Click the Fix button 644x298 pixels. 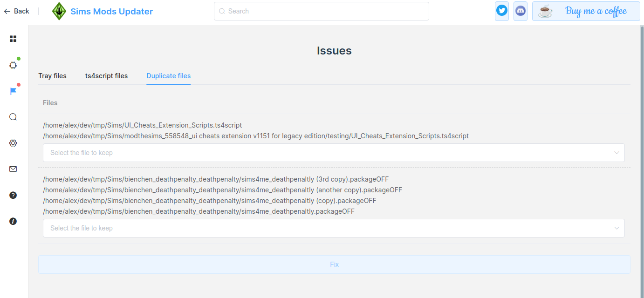[334, 264]
